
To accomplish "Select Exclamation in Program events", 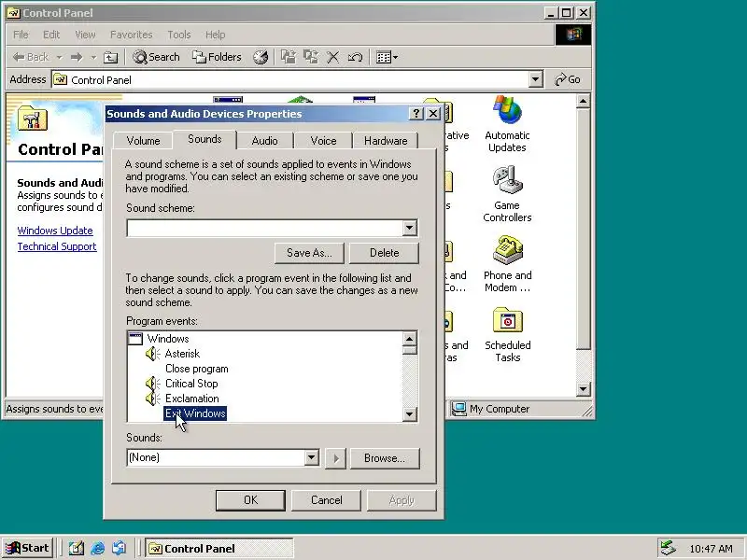I will click(x=191, y=399).
